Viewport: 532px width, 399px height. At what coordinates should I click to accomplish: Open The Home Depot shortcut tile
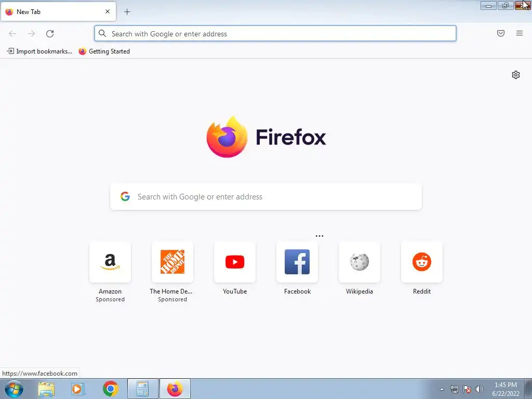point(172,262)
